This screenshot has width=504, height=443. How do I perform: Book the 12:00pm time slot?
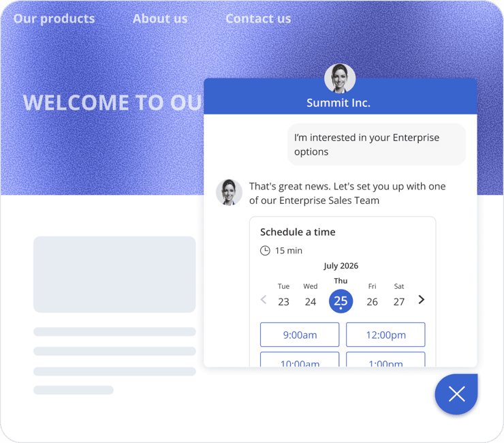[385, 335]
